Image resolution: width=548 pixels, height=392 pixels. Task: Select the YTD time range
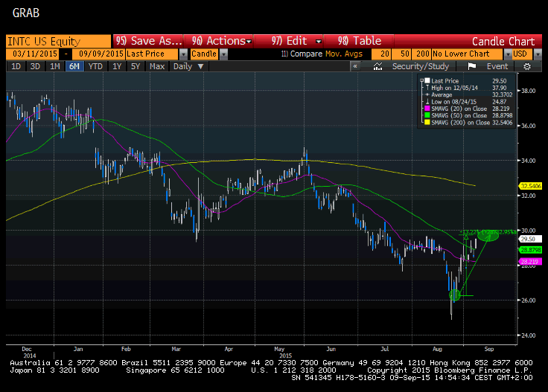[x=95, y=66]
